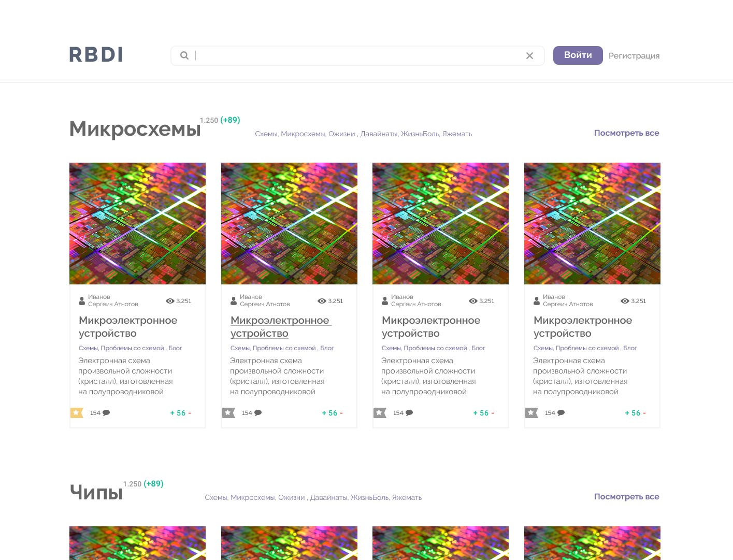The image size is (733, 560).
Task: Click the search magnifier icon
Action: click(x=184, y=55)
